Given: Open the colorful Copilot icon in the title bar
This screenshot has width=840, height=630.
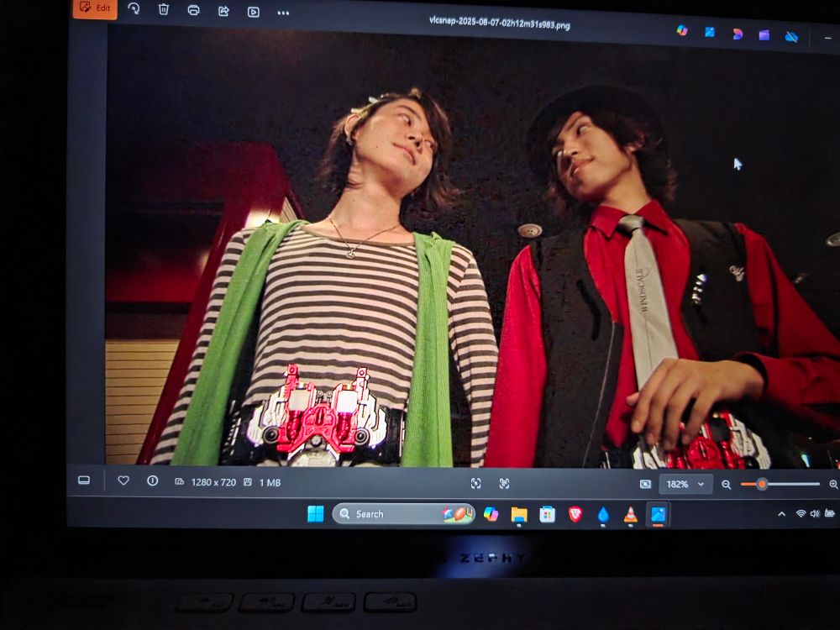Looking at the screenshot, I should [x=682, y=30].
